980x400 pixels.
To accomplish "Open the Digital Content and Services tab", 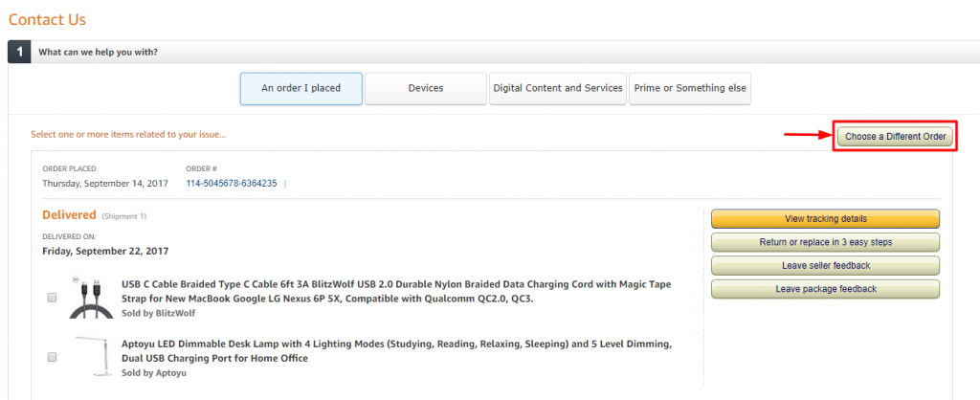I will click(x=557, y=88).
